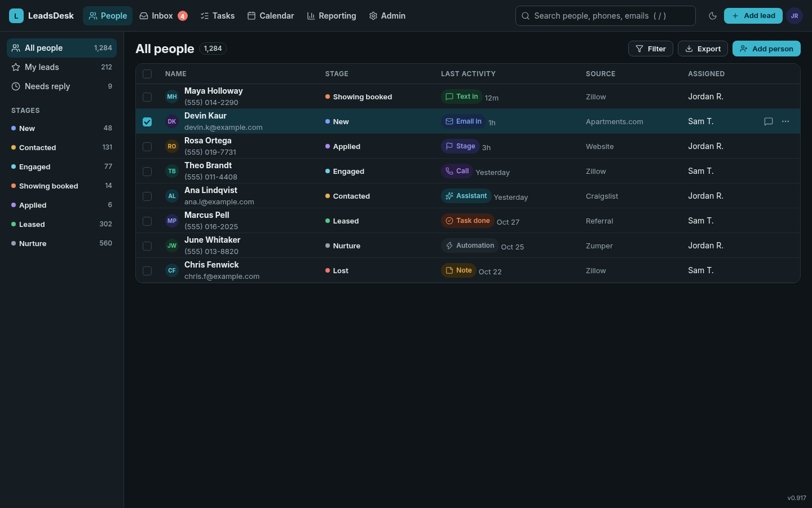Open the JR user avatar
The width and height of the screenshot is (812, 508).
tap(795, 16)
